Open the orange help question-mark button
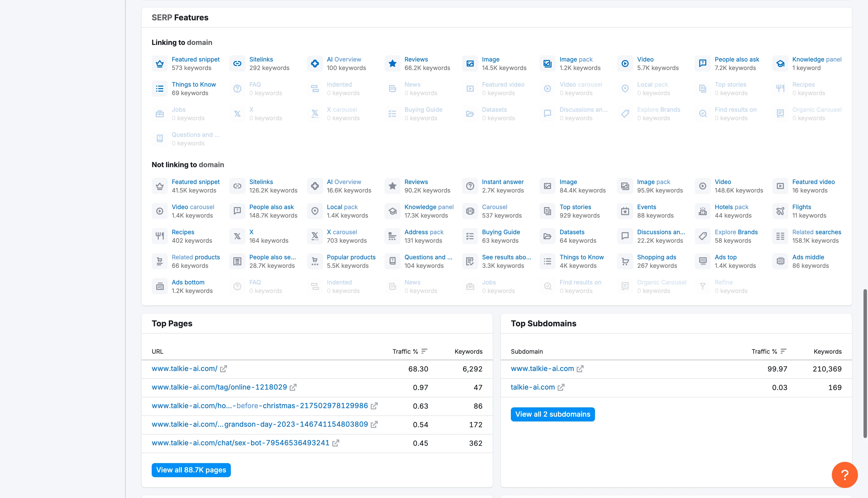This screenshot has height=498, width=868. pyautogui.click(x=844, y=475)
